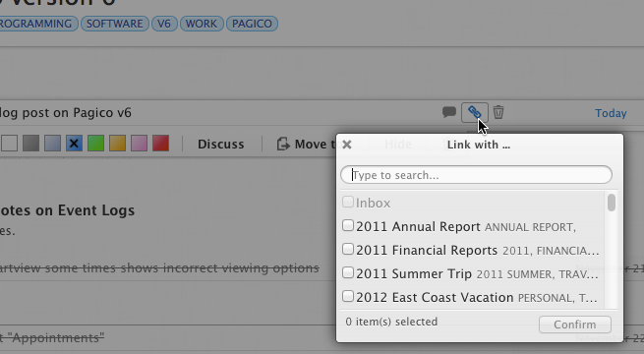Choose the red color swatch
644x354 pixels.
click(160, 144)
